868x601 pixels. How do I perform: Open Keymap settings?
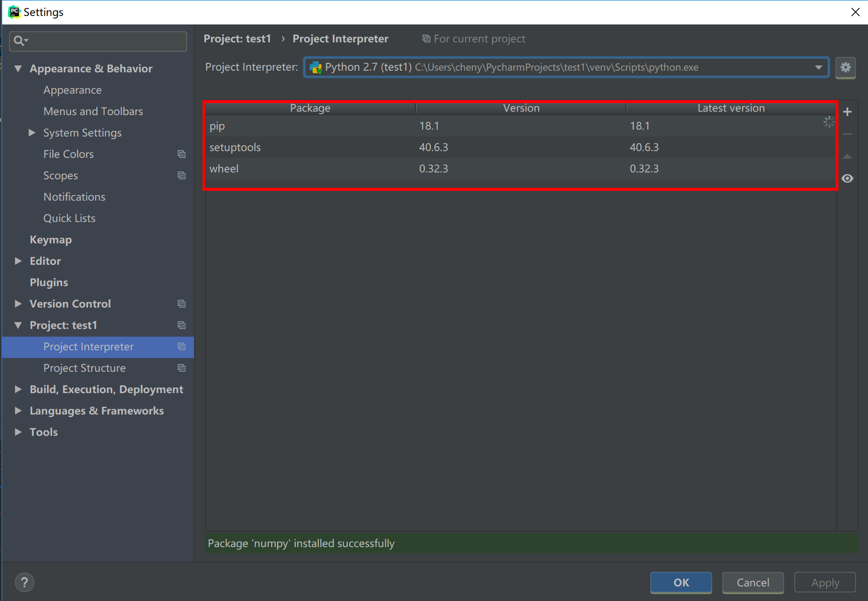51,240
